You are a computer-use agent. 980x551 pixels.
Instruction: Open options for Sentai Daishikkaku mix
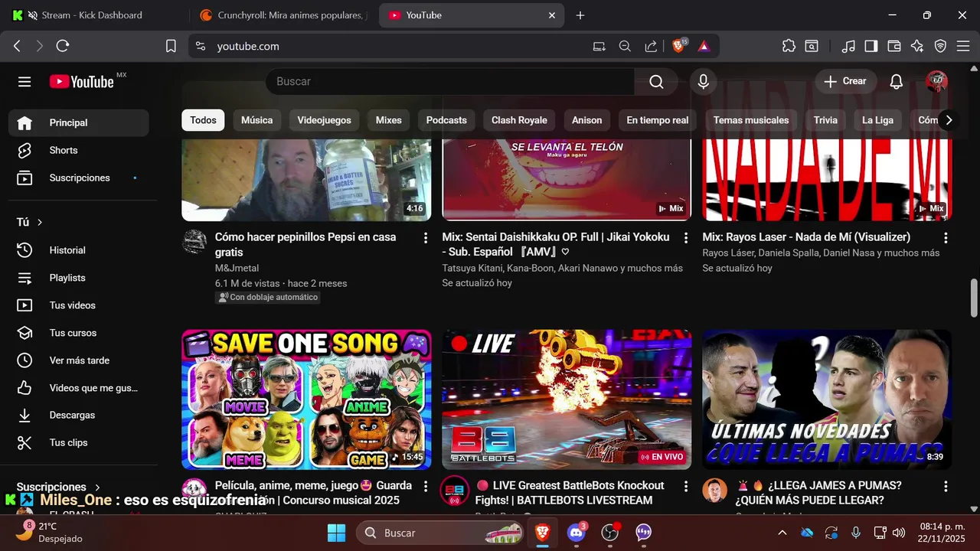click(x=686, y=238)
